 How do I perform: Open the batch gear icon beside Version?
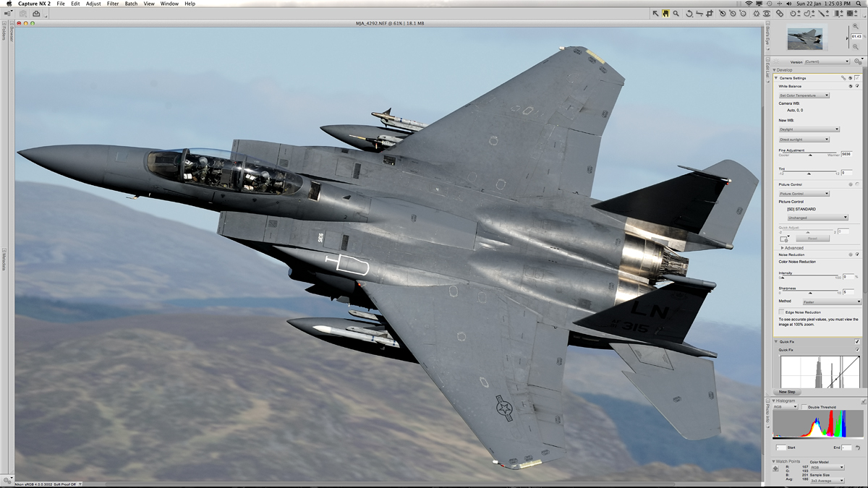click(x=858, y=61)
